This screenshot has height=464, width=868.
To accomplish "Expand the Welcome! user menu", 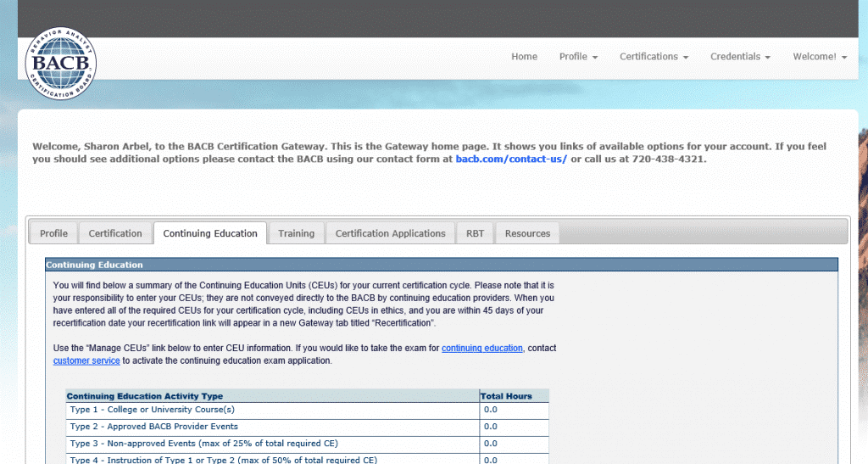I will coord(820,57).
